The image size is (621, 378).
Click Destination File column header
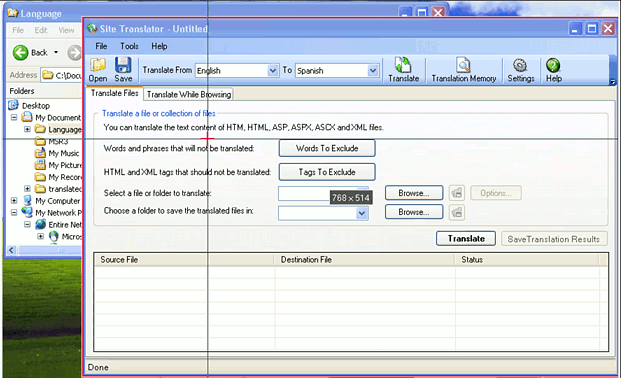364,260
